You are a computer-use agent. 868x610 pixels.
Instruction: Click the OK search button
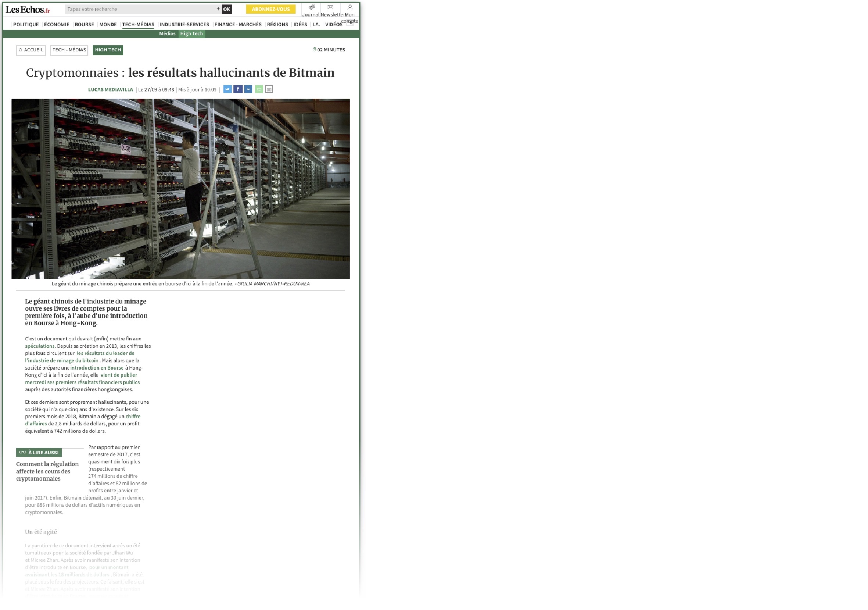tap(226, 9)
